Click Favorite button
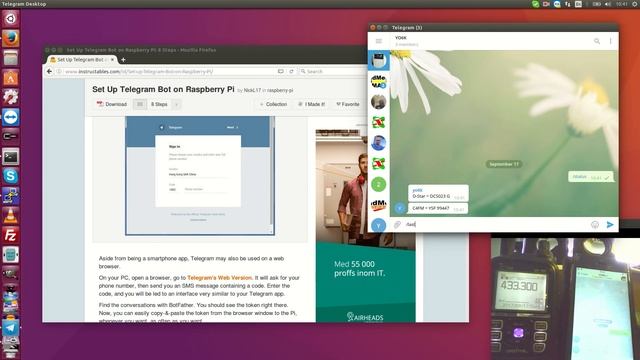Viewport: 640px width, 360px height. (x=348, y=104)
